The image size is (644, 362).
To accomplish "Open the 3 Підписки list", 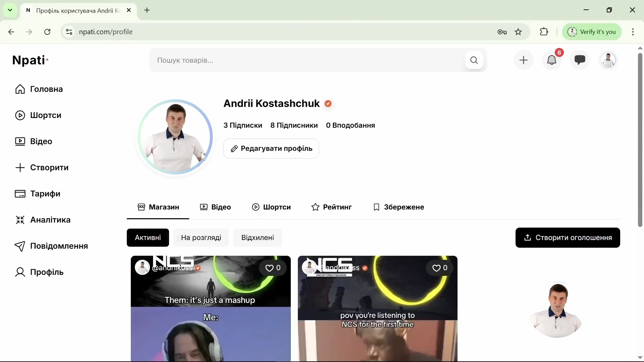I will click(x=243, y=126).
